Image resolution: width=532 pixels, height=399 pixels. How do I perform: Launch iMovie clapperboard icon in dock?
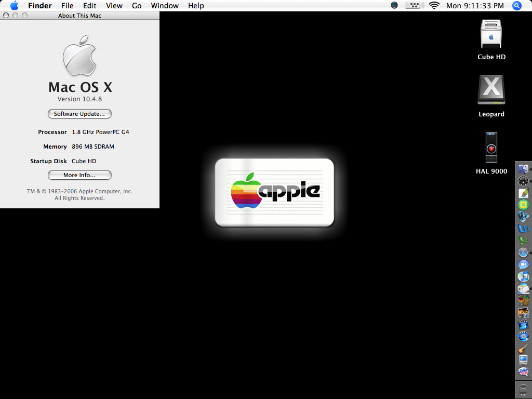tap(523, 324)
